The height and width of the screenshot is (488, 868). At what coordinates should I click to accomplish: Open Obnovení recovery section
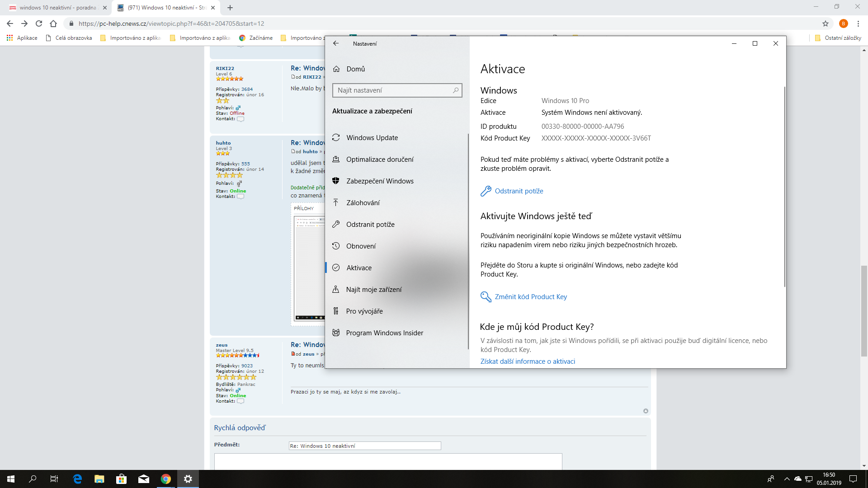click(x=361, y=246)
